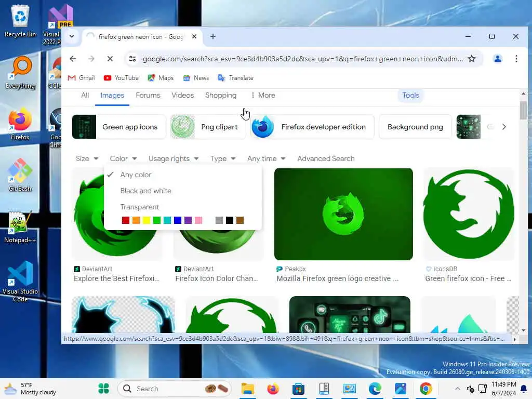Open the Usage rights filter dropdown
Image resolution: width=532 pixels, height=399 pixels.
[x=174, y=158]
